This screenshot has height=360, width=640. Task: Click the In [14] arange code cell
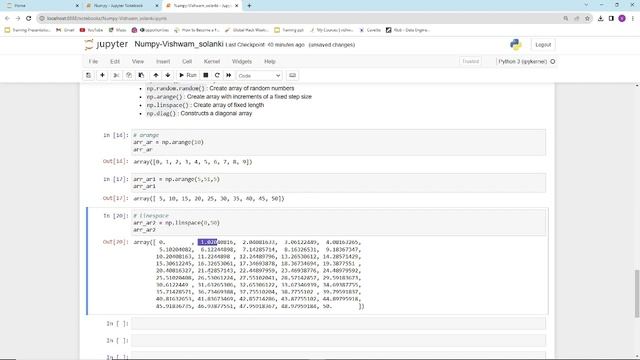pos(338,142)
